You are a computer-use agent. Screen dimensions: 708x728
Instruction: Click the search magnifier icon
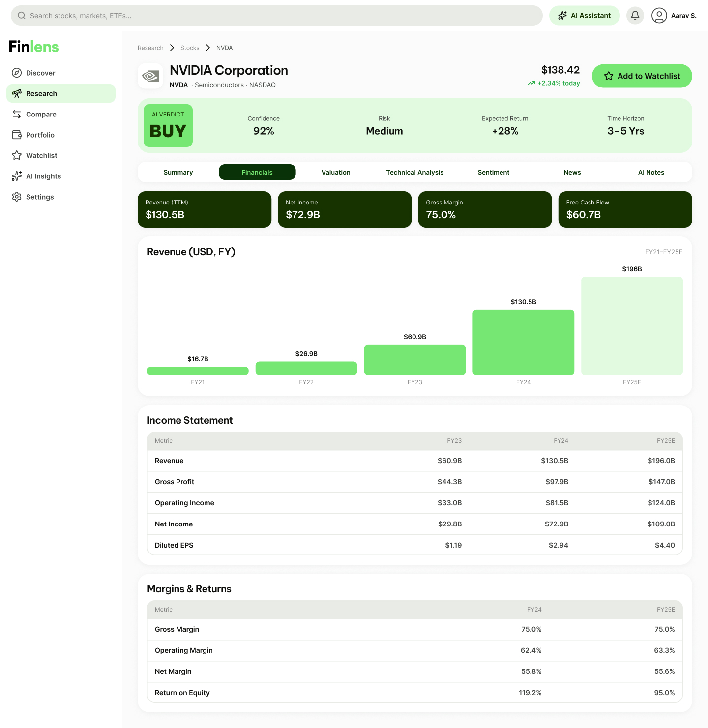pyautogui.click(x=22, y=16)
